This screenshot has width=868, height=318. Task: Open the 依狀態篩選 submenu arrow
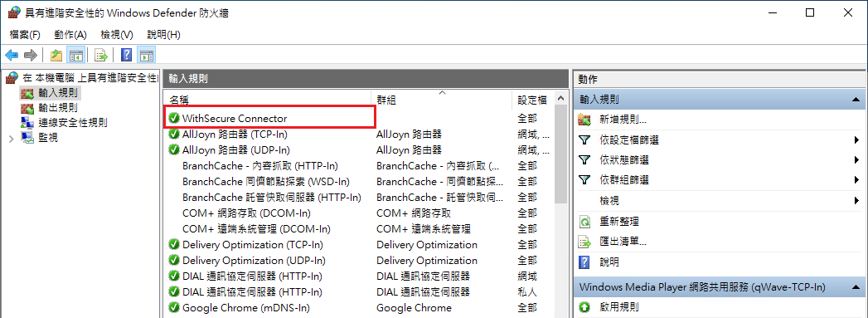point(856,160)
